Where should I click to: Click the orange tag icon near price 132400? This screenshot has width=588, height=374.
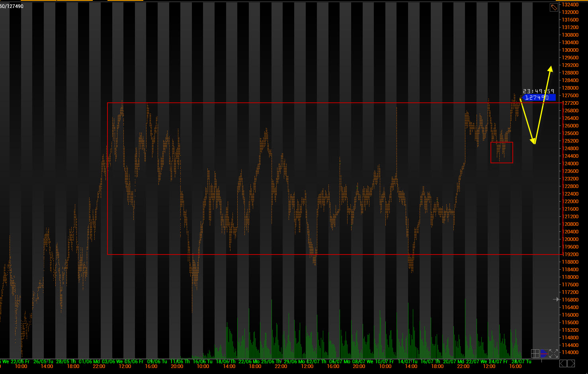pos(554,8)
